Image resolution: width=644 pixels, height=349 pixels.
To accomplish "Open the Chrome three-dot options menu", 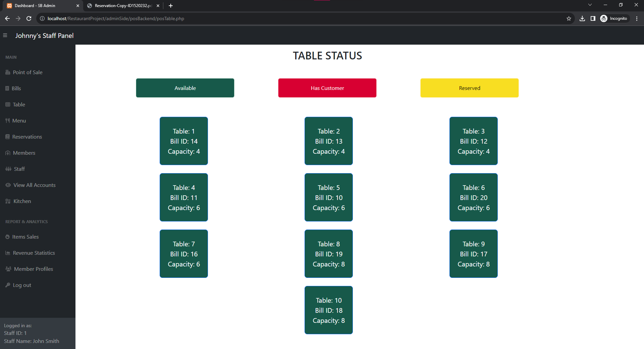I will click(x=637, y=18).
